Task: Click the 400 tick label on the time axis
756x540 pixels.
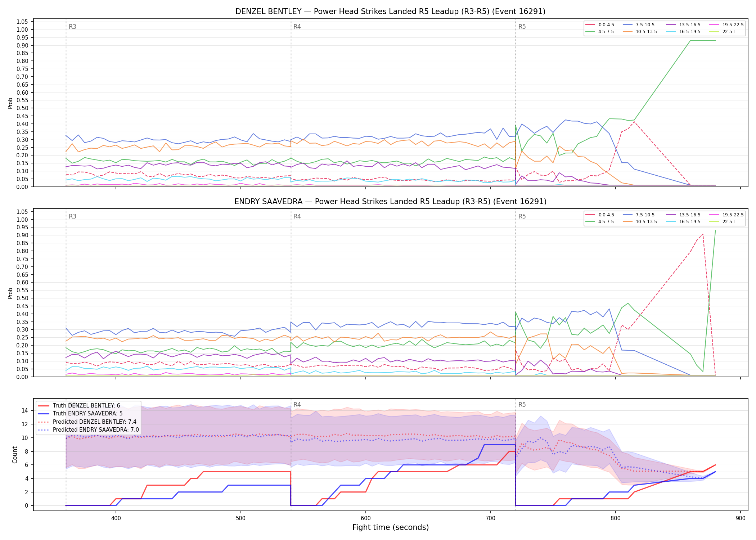Action: (116, 518)
